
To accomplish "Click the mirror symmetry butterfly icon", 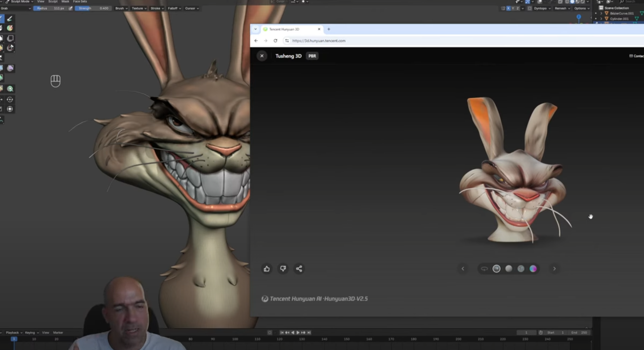I will [x=503, y=8].
